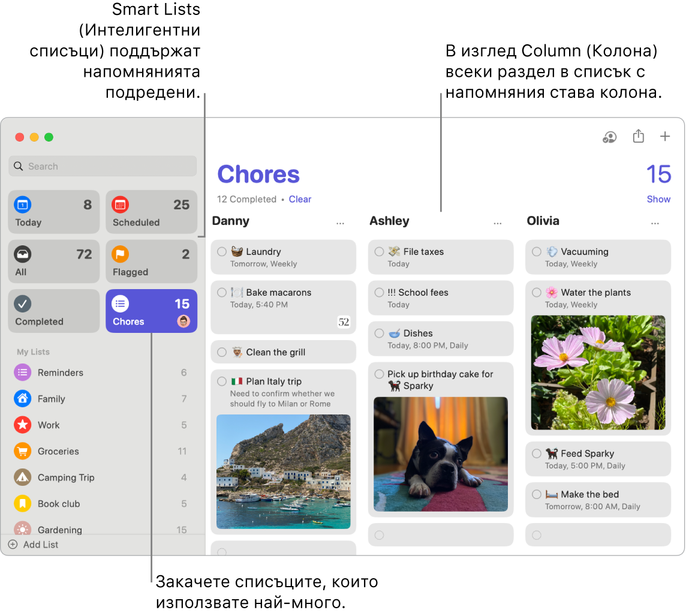Screen dimensions: 686x616
Task: Mark Vacuuming as complete
Action: 537,251
